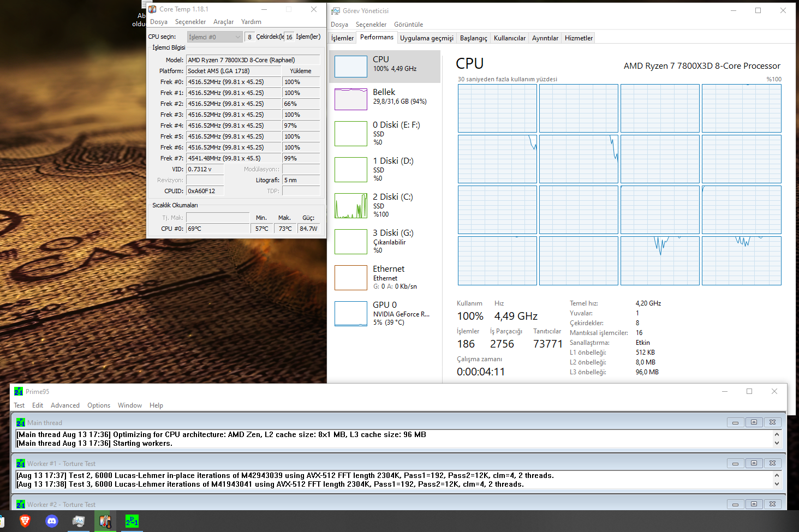Open the Prime95 Advanced menu
This screenshot has height=532, width=799.
(65, 405)
